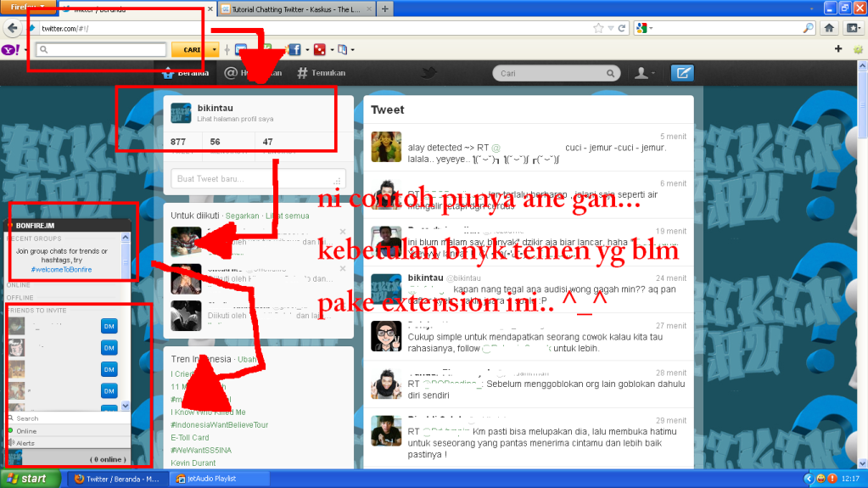Open the Temukan discover nav item

click(x=322, y=72)
